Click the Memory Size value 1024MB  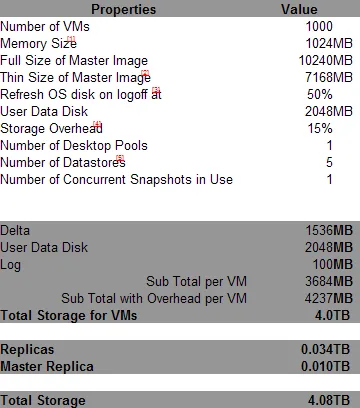pyautogui.click(x=329, y=43)
